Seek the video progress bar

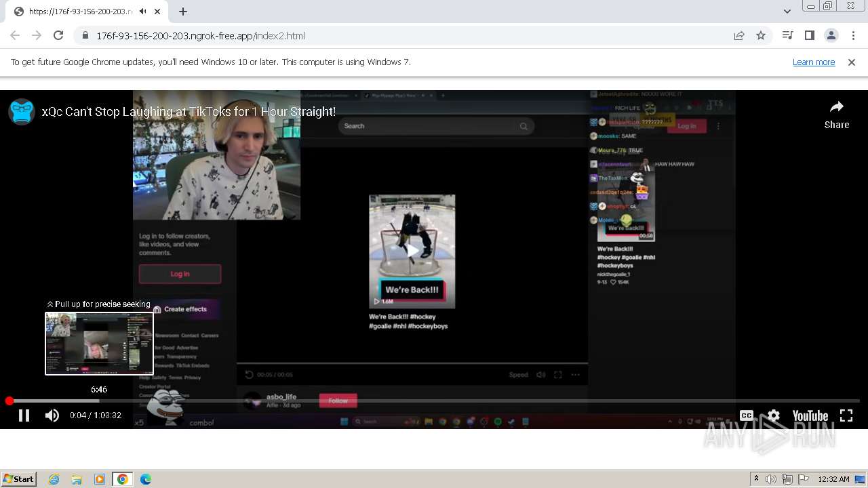(434, 401)
